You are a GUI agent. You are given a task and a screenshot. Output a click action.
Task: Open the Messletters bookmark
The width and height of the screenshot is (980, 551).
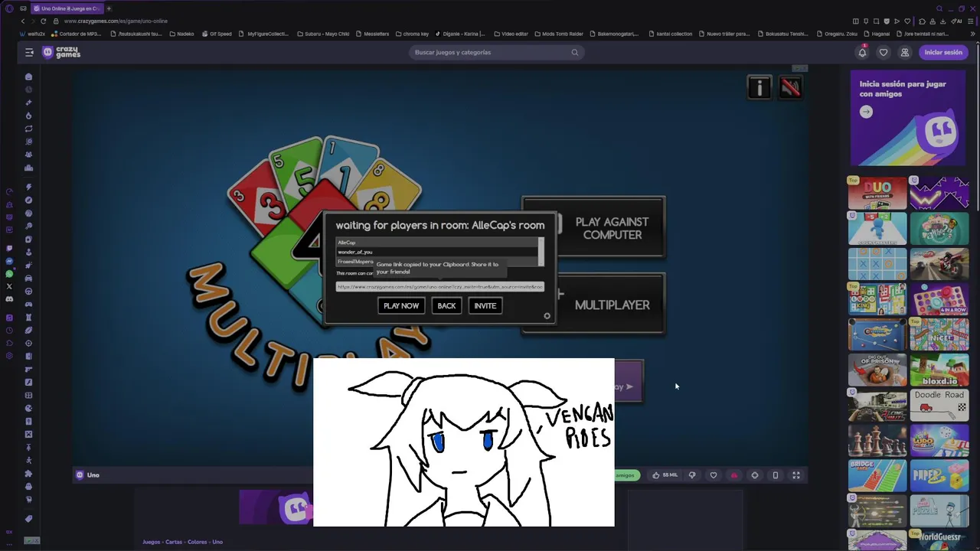[x=372, y=34]
